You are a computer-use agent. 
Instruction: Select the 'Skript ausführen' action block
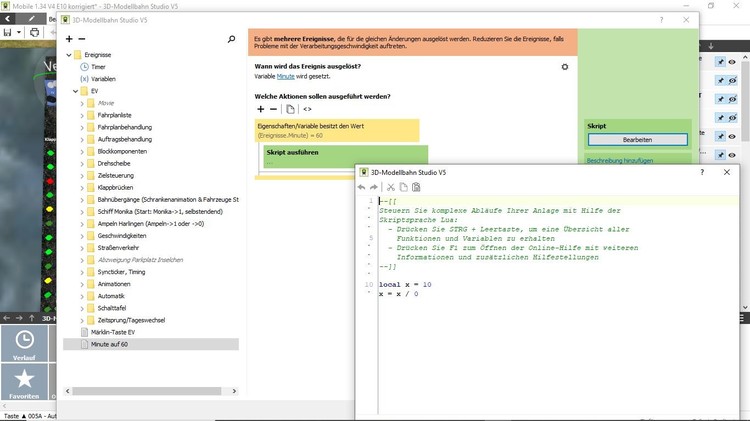coord(345,156)
